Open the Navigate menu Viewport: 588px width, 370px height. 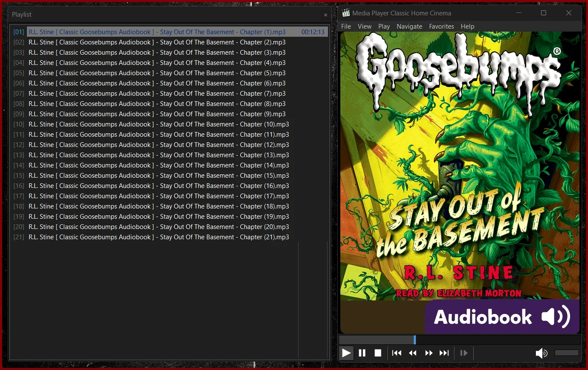pyautogui.click(x=410, y=26)
